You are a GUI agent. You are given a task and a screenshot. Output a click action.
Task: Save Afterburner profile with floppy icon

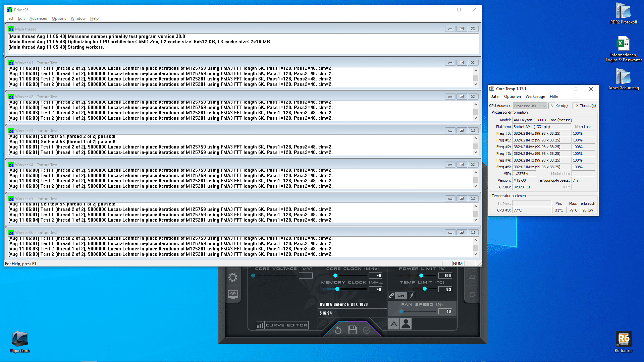[353, 330]
